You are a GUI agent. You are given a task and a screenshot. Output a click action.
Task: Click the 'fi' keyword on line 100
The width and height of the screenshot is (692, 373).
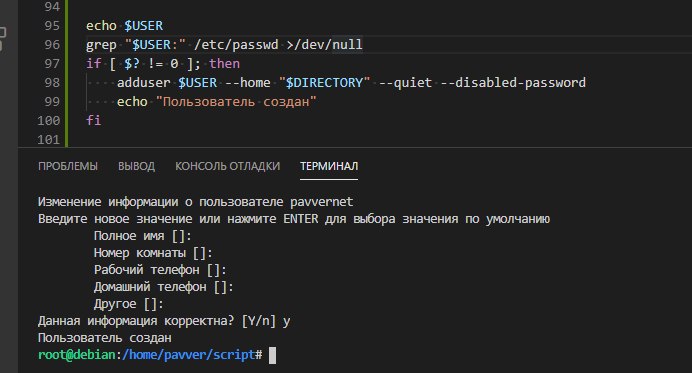point(94,121)
